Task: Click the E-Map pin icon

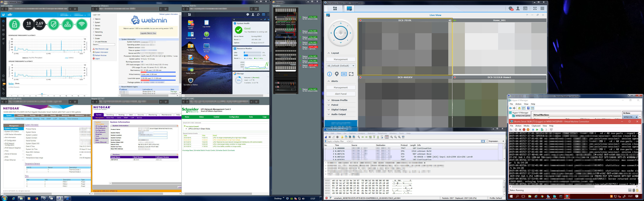Action: pos(337,74)
